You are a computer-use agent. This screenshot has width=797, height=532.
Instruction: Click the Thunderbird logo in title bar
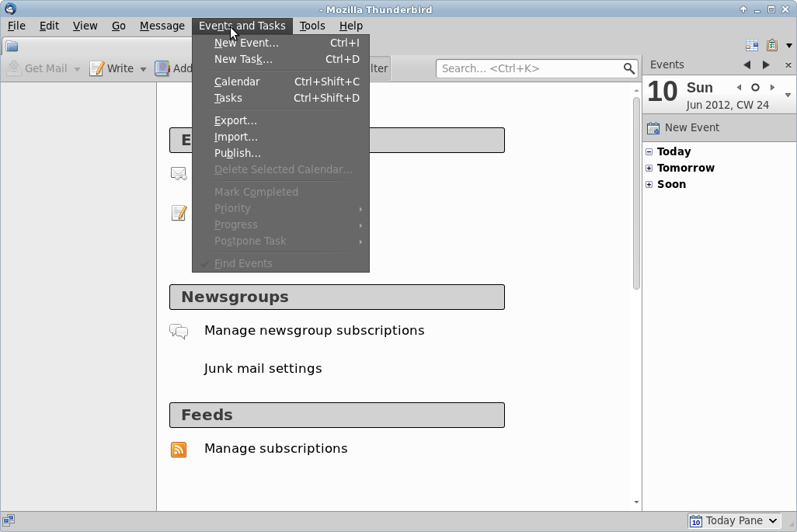pyautogui.click(x=10, y=9)
